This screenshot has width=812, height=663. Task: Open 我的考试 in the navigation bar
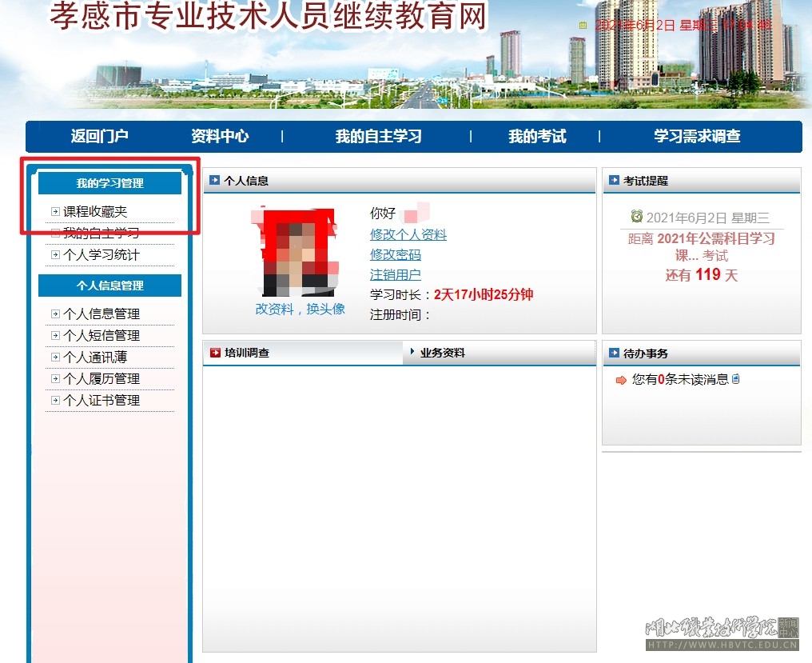click(x=537, y=137)
